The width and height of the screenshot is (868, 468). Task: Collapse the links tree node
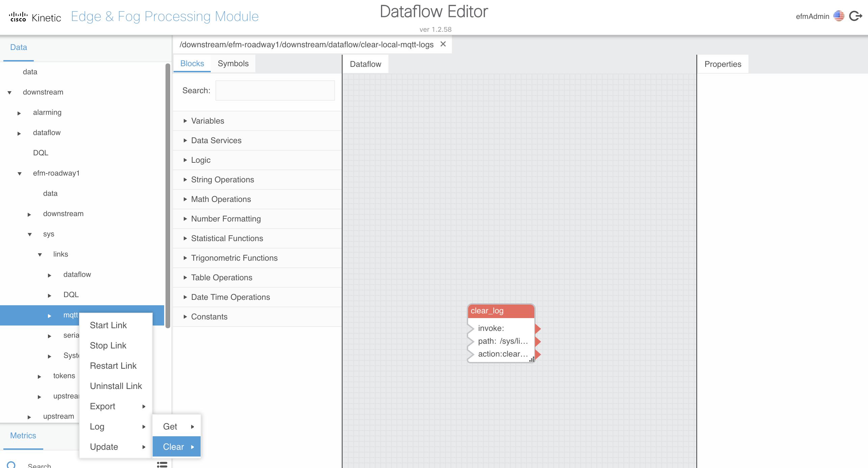pyautogui.click(x=40, y=255)
